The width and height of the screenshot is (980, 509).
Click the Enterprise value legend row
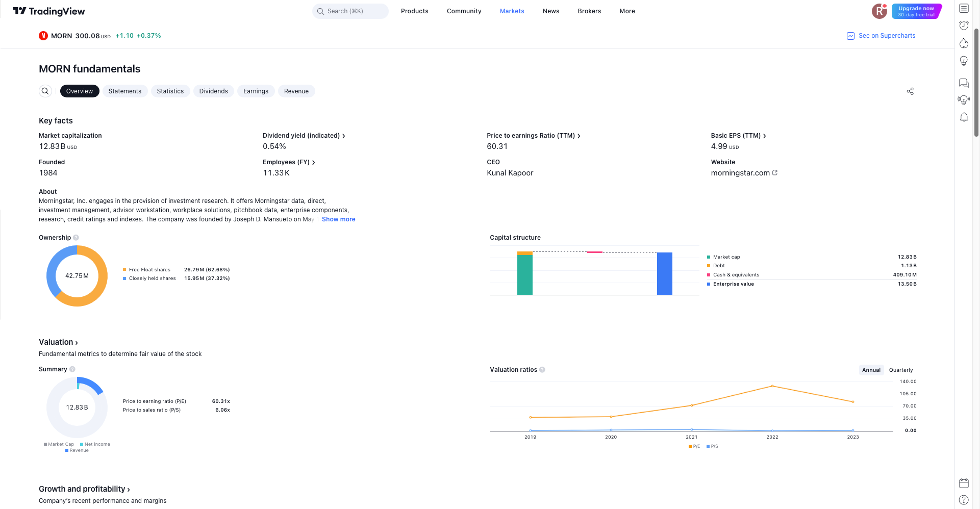click(812, 284)
